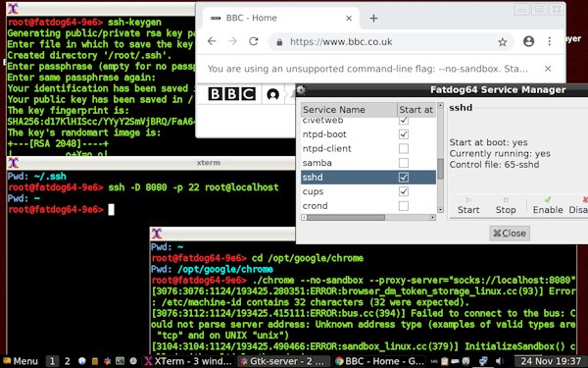Toggle civetweb start-at-boot checkbox
Viewport: 588px width, 368px height.
pyautogui.click(x=404, y=120)
